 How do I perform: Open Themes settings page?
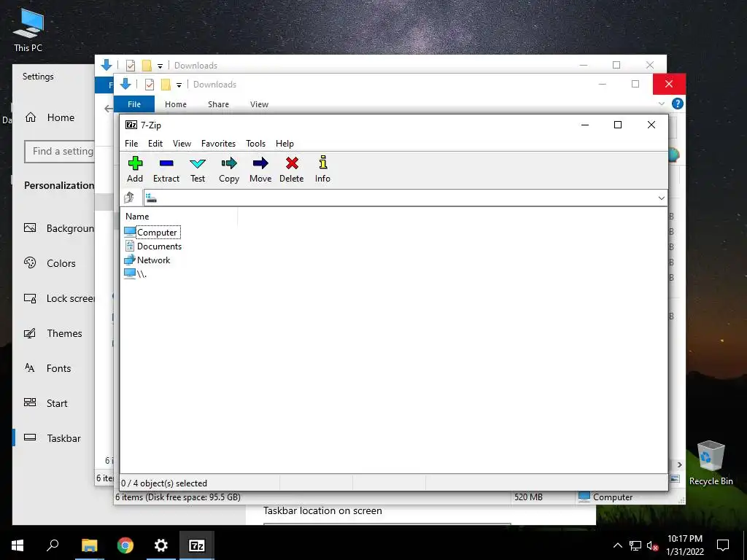54,333
